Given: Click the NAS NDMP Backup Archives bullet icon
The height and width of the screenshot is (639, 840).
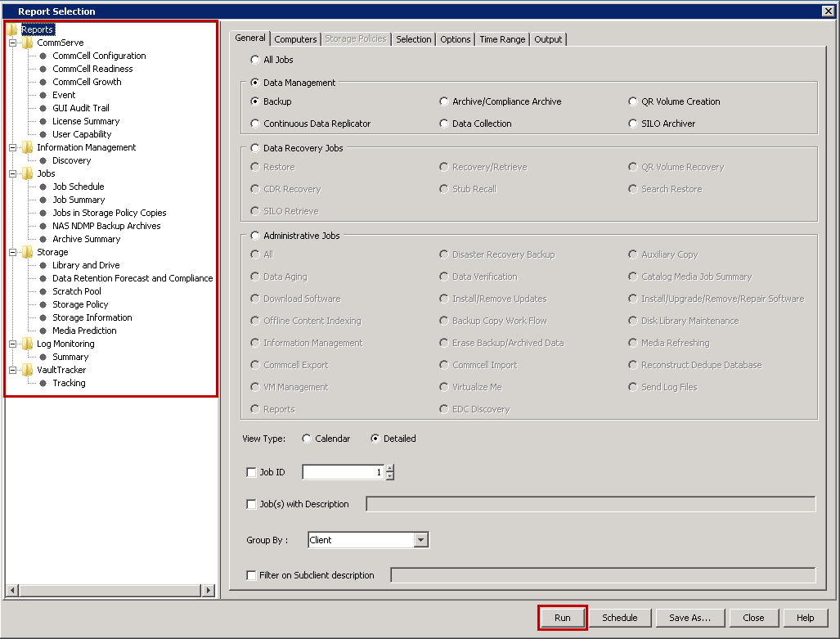Looking at the screenshot, I should (x=43, y=226).
